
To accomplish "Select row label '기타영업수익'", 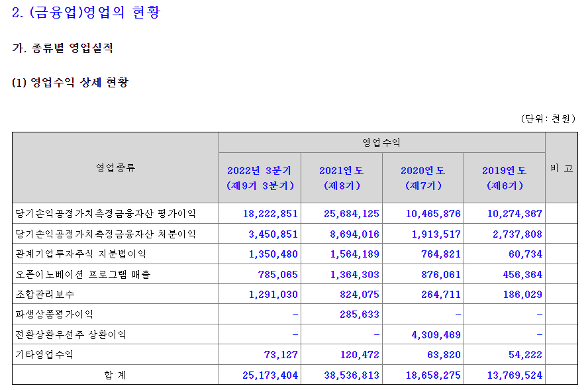I will coord(44,354).
